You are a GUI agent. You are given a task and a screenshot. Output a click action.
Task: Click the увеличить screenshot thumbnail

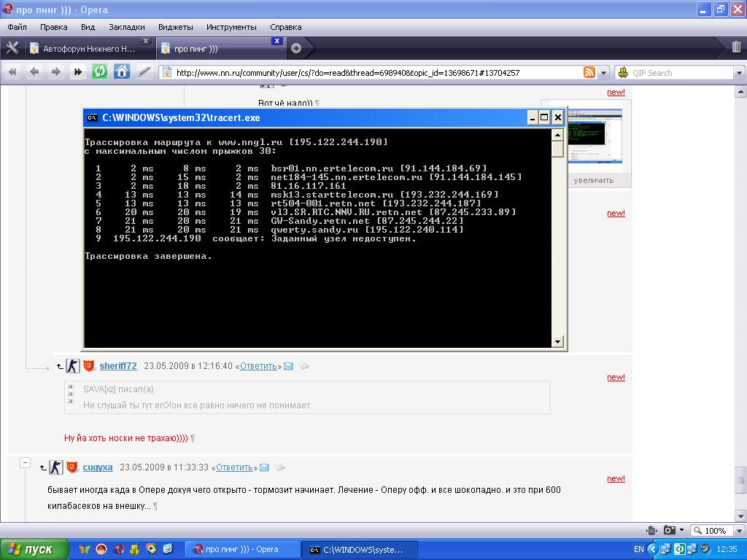pyautogui.click(x=593, y=140)
